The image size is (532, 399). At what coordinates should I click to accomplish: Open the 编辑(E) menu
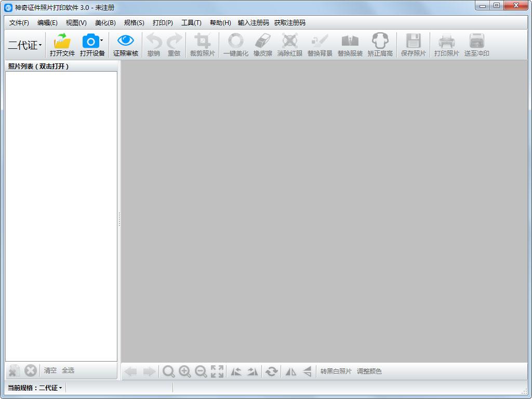47,23
